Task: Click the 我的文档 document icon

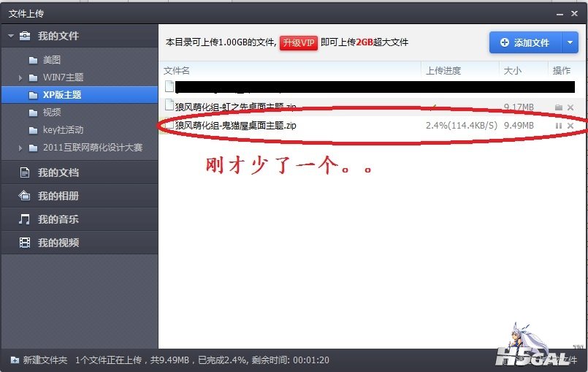Action: coord(25,172)
